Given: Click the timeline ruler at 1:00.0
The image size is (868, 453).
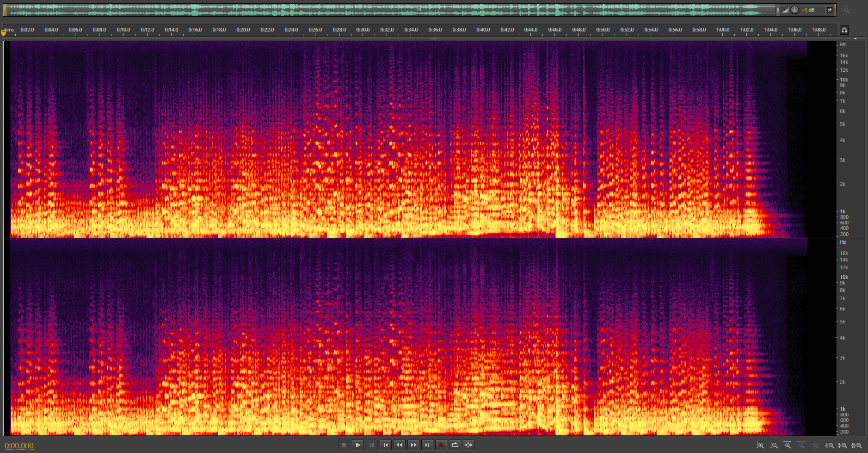Looking at the screenshot, I should [x=723, y=30].
